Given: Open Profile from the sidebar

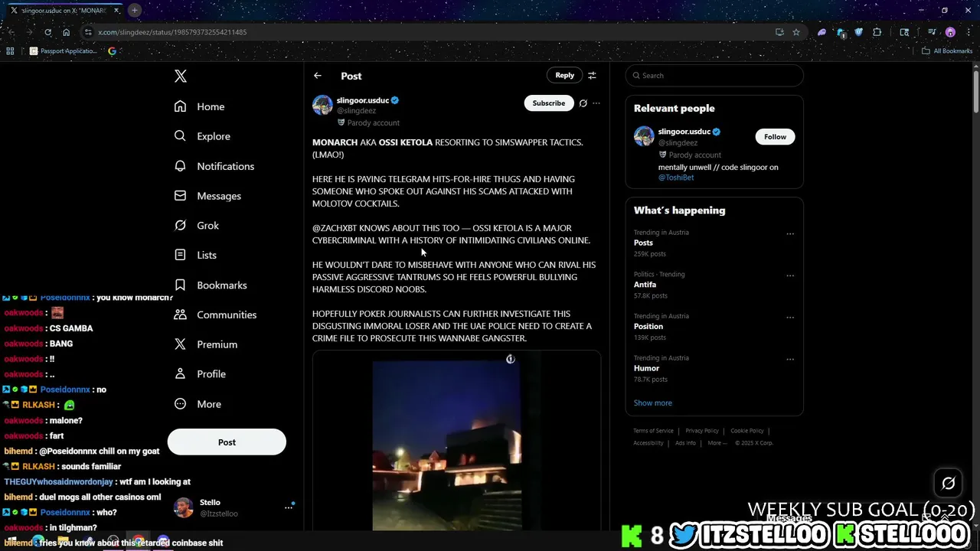Looking at the screenshot, I should (200, 374).
